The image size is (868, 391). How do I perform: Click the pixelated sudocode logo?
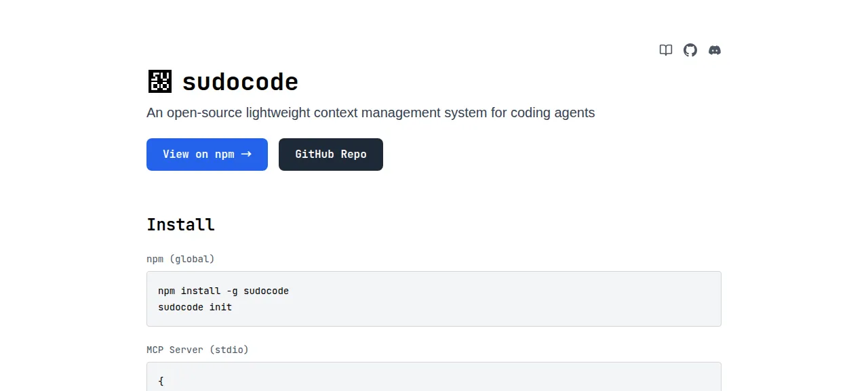(x=160, y=81)
